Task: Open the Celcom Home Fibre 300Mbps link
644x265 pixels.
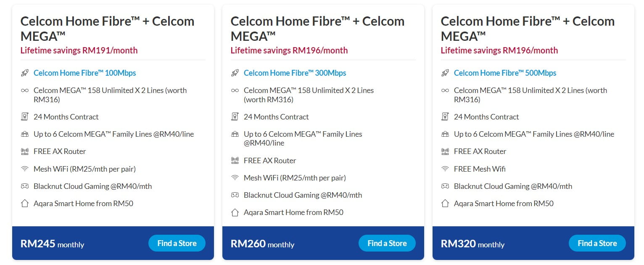Action: (x=295, y=73)
